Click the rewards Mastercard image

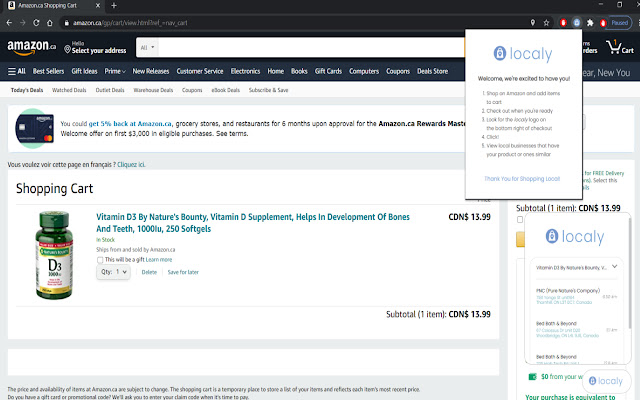(34, 129)
